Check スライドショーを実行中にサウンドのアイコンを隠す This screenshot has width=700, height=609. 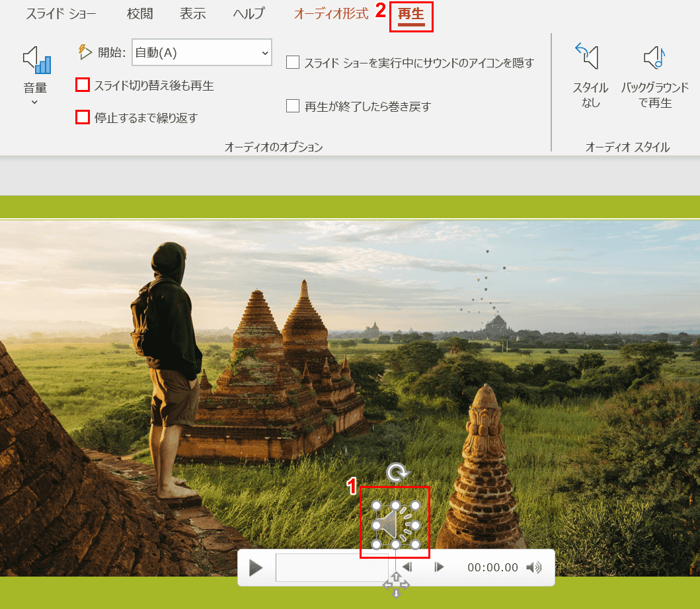click(x=293, y=63)
